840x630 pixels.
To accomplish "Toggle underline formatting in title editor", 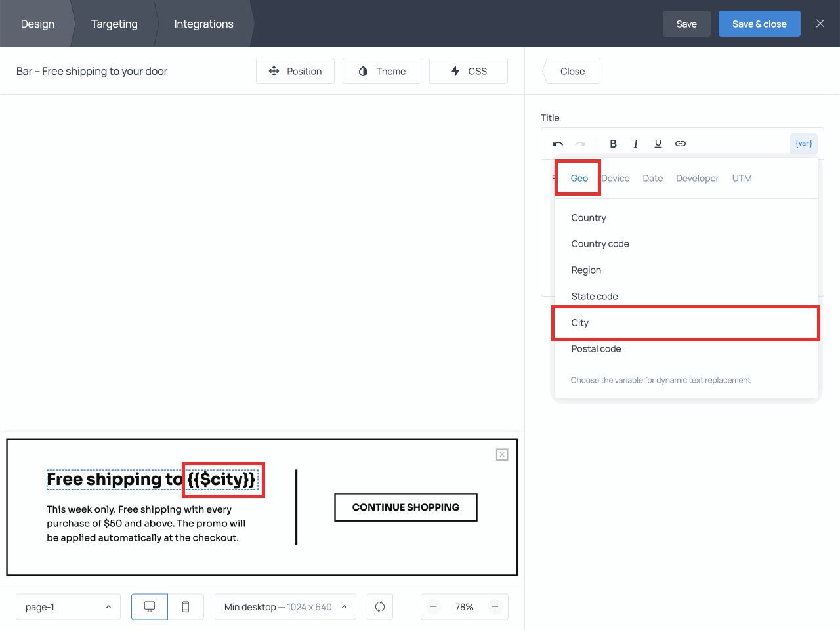I will pos(658,144).
